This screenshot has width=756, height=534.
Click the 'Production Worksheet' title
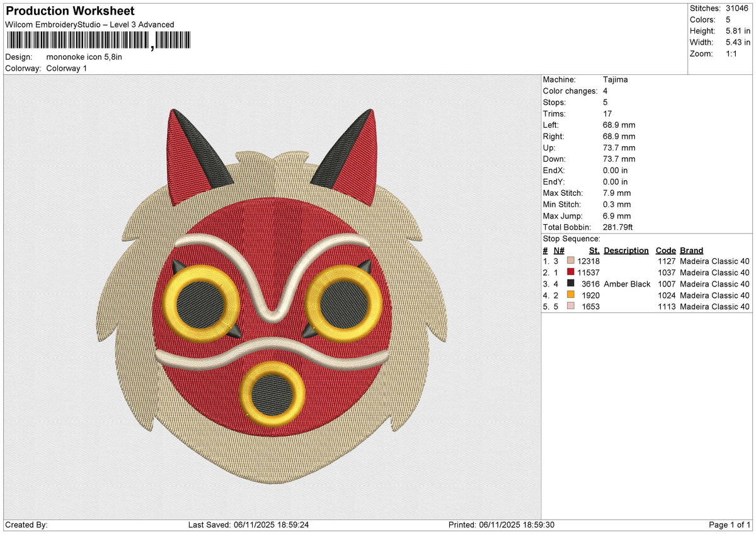tap(70, 11)
